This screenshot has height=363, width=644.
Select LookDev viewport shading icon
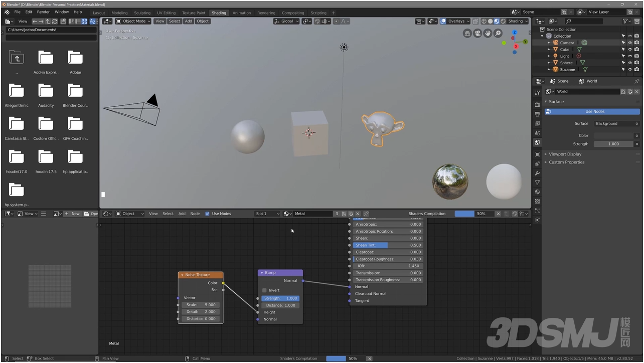pos(497,21)
